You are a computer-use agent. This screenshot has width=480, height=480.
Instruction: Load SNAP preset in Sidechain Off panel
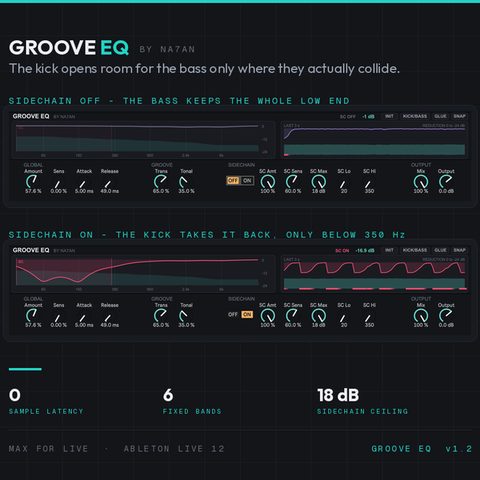point(459,116)
